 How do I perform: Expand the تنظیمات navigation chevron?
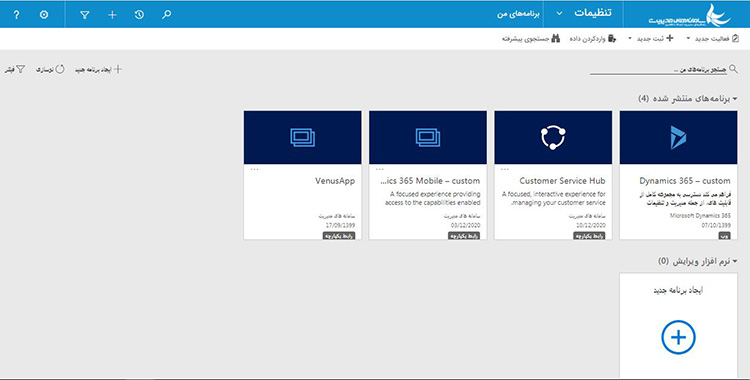(x=559, y=13)
